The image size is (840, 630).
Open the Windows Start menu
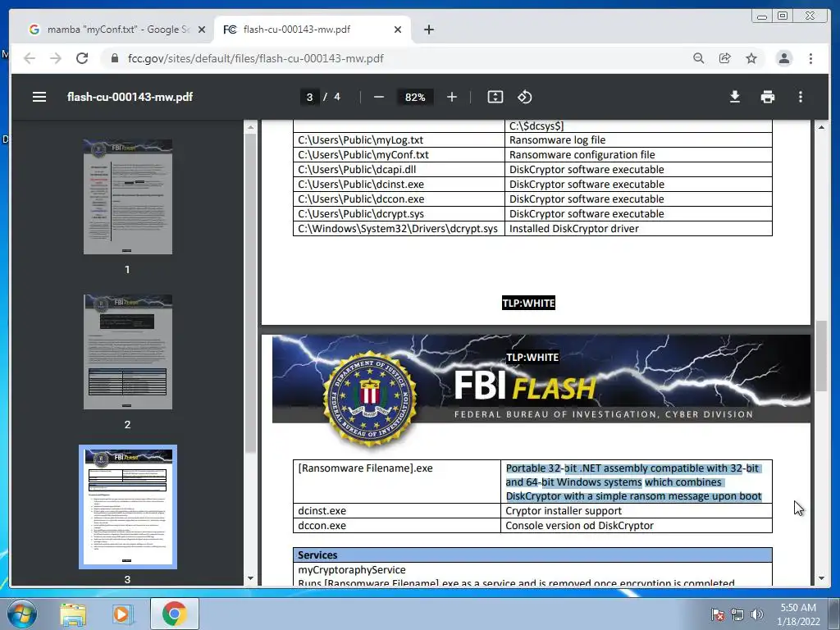pyautogui.click(x=21, y=614)
